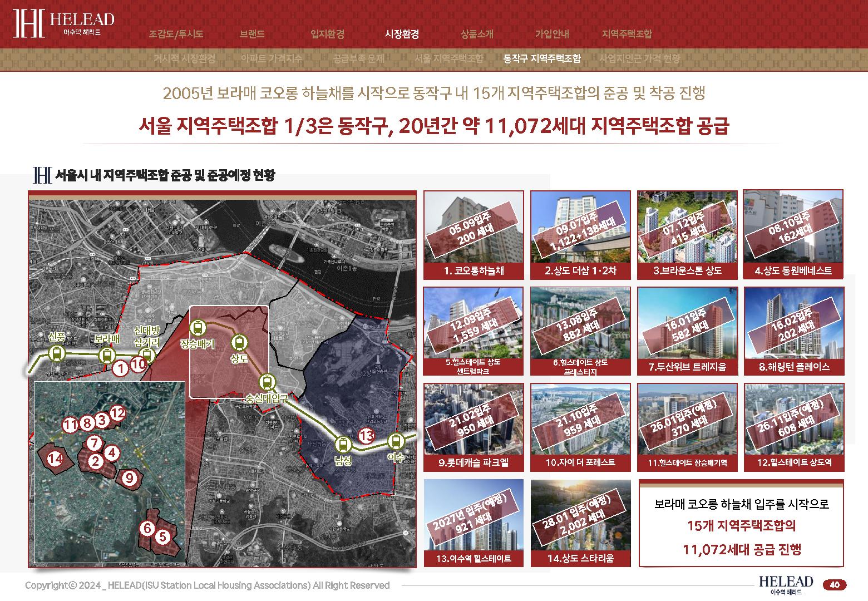
Task: Click inset map marker number 3
Action: point(102,420)
